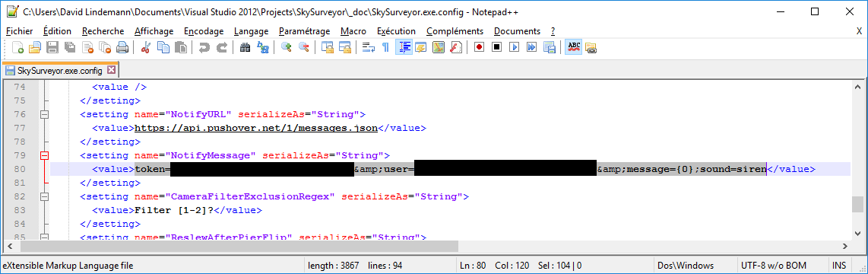Click the Print document icon

point(122,47)
